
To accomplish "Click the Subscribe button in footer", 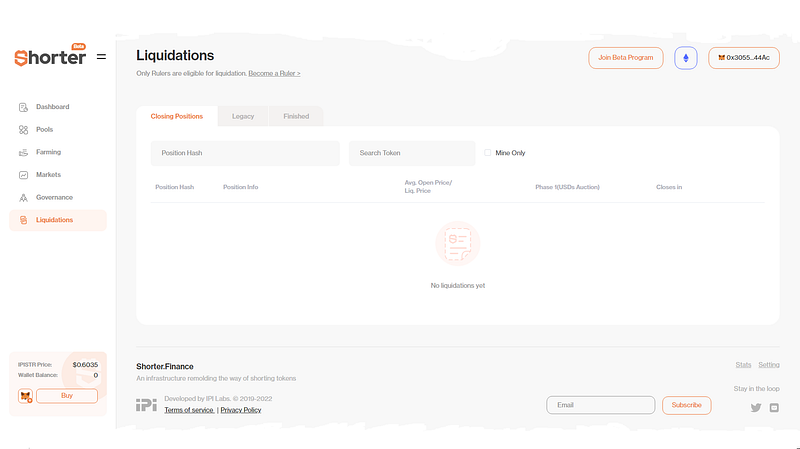I will tap(686, 405).
